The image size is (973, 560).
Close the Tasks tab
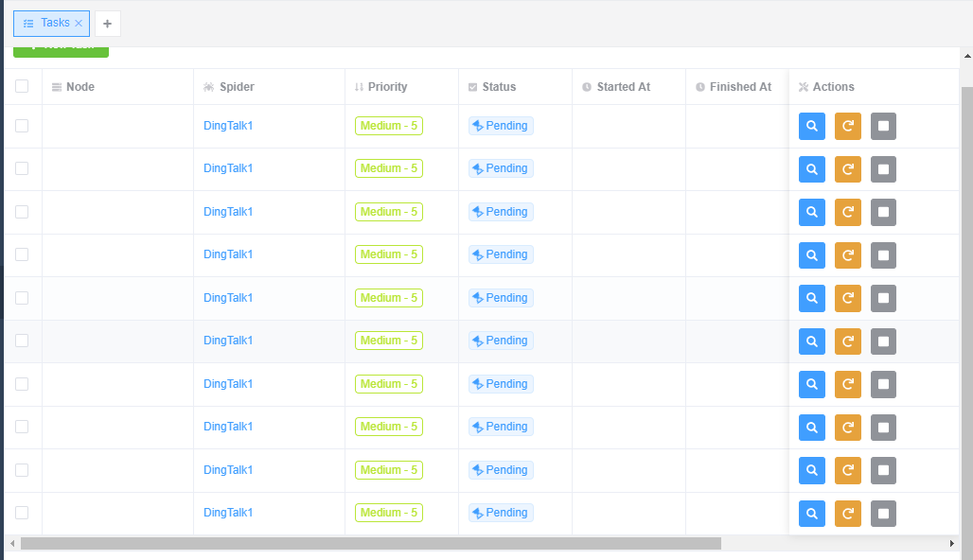tap(79, 24)
